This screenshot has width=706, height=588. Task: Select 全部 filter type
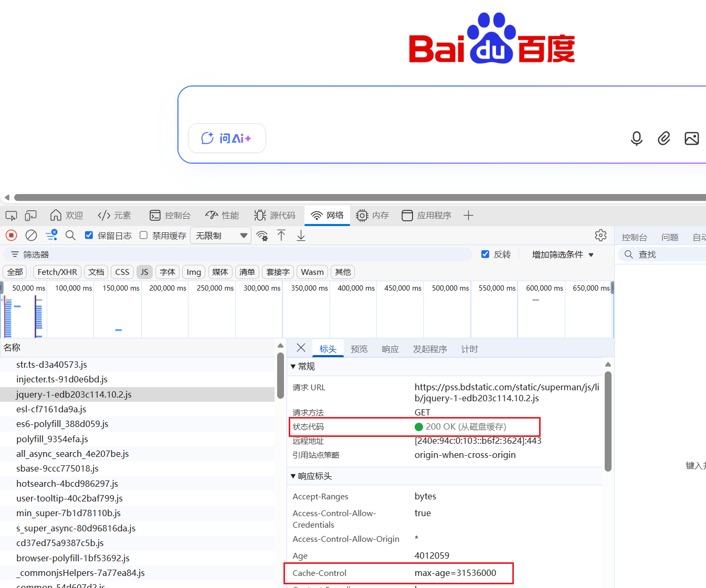click(15, 272)
